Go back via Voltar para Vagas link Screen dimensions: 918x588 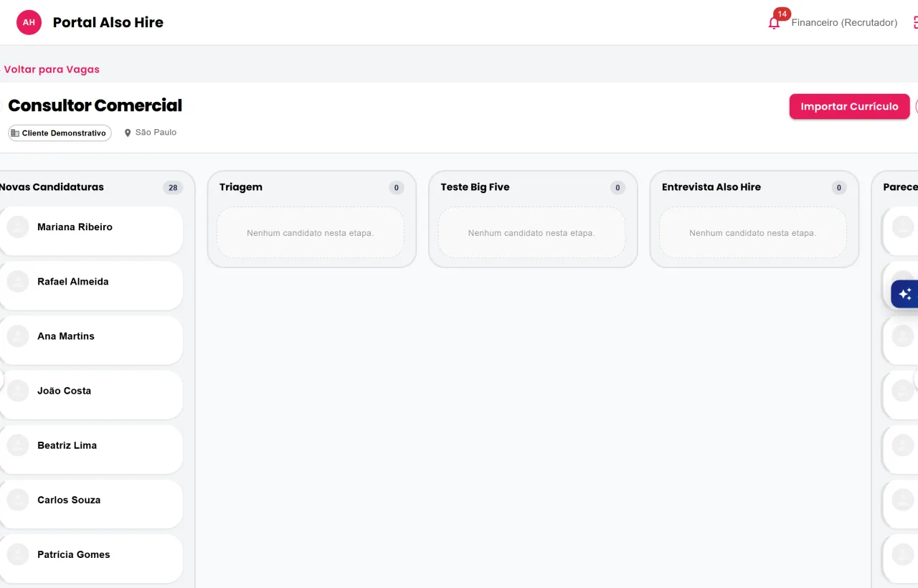point(52,70)
